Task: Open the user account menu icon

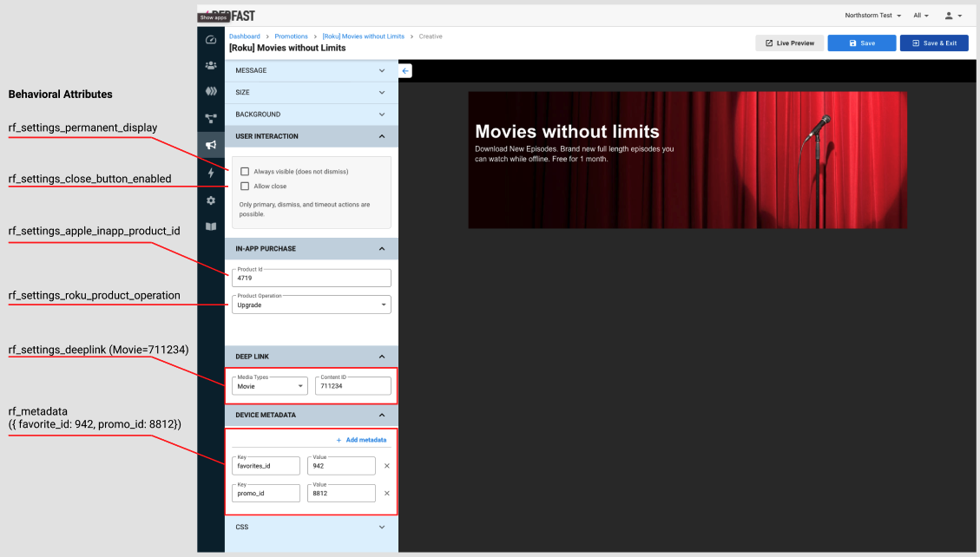Action: pyautogui.click(x=953, y=16)
